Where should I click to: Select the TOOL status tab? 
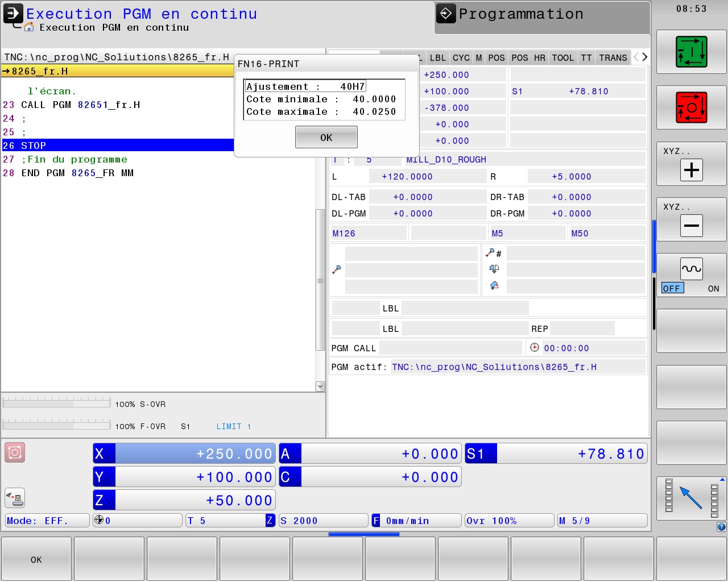click(563, 57)
